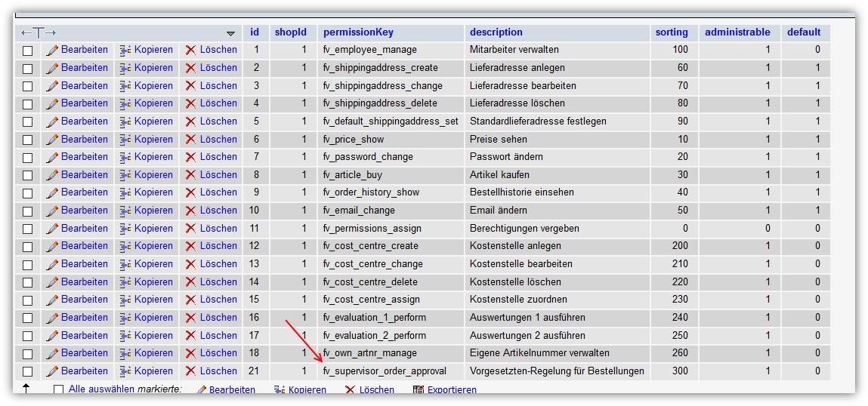Click red X icon for fv_cost_centre_assign

(190, 300)
